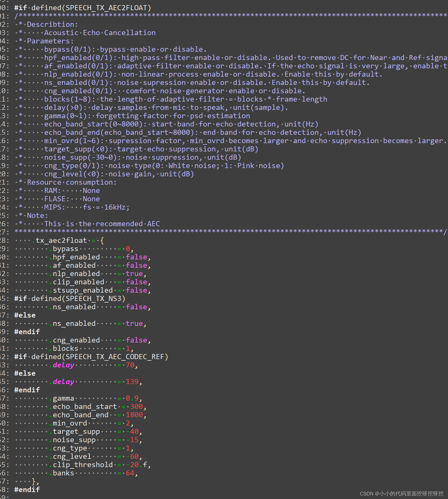Click the '.echo_band_end' value 1800
This screenshot has height=499, width=448.
[134, 415]
